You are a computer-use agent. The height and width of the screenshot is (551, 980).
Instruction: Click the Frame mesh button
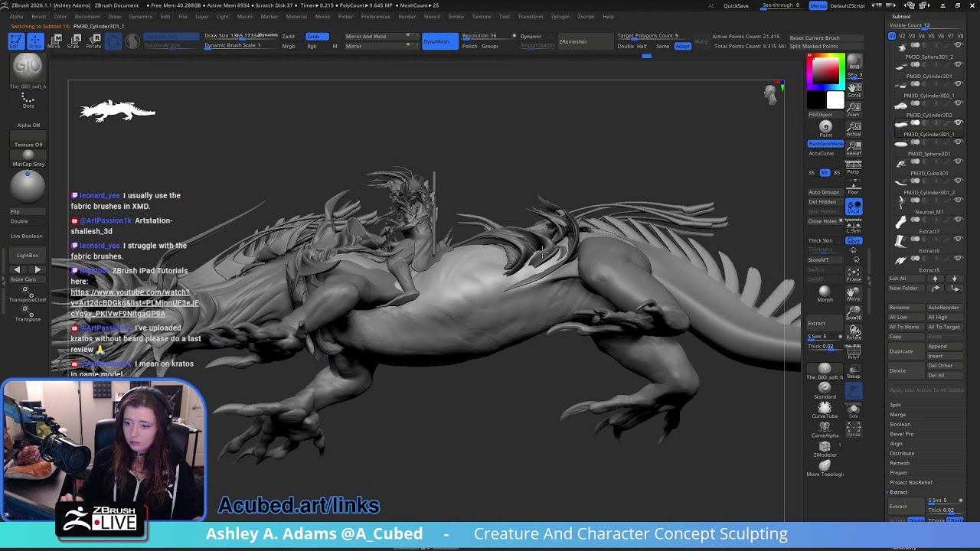point(854,275)
